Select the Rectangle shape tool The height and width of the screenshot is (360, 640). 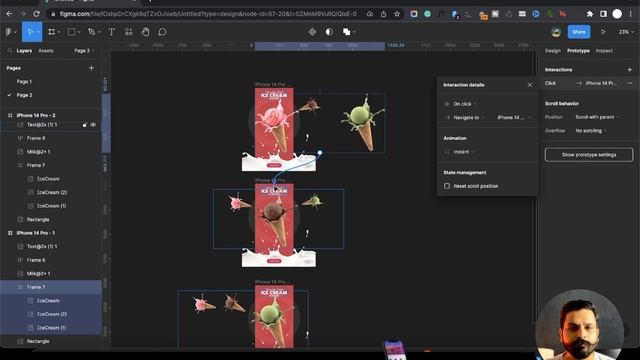tap(71, 32)
